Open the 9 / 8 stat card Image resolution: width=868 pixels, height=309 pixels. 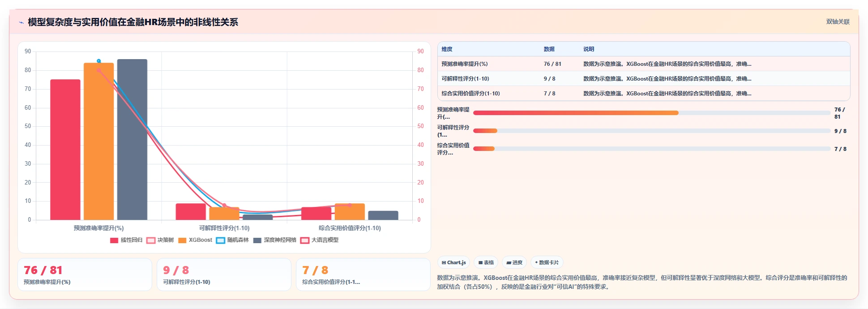(x=224, y=275)
